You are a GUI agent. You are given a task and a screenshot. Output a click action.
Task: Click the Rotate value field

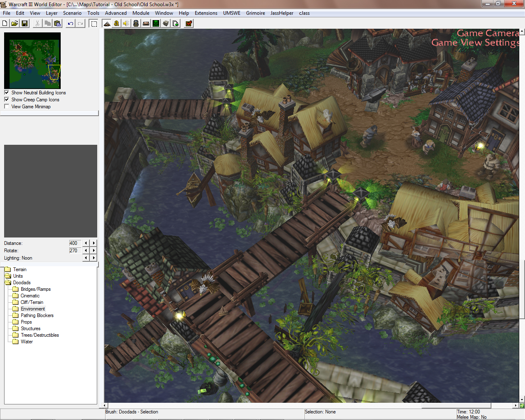coord(75,251)
